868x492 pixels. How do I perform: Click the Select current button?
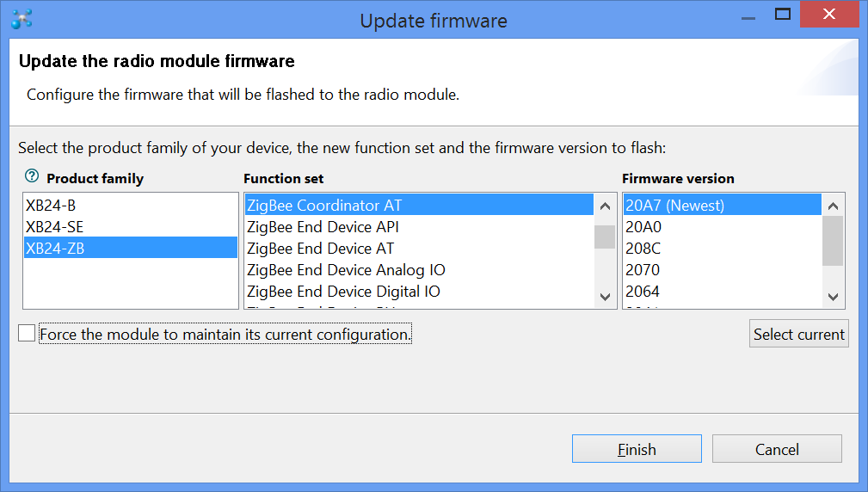pos(798,335)
